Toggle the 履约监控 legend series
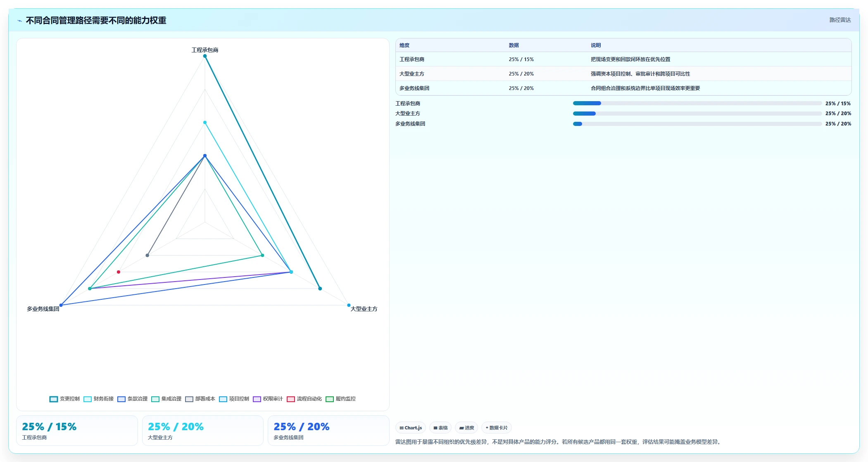Viewport: 868px width, 462px height. coord(340,399)
